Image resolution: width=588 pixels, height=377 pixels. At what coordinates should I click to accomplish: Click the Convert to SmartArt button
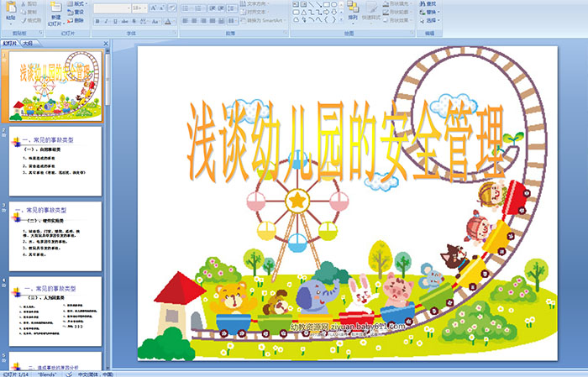click(263, 20)
